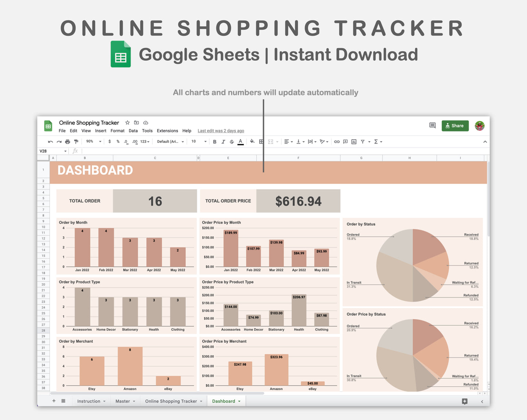Image resolution: width=527 pixels, height=420 pixels.
Task: Click the Merge cells icon
Action: (x=271, y=141)
